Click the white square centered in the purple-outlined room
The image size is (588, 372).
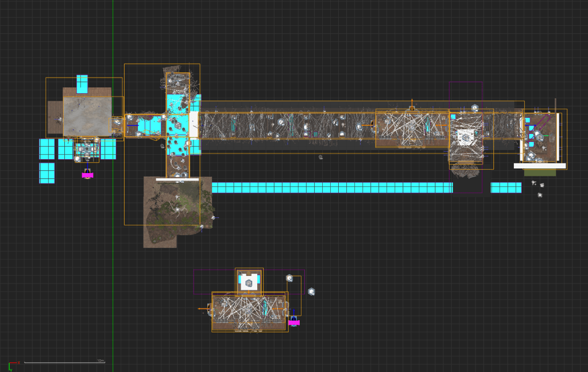click(x=465, y=136)
